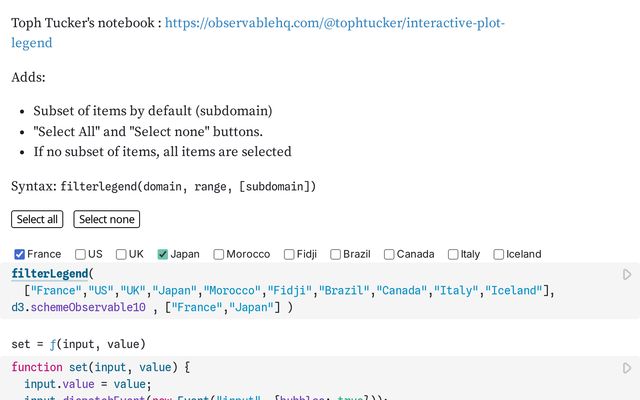Select the Fidji checkbox
This screenshot has height=400, width=640.
(x=289, y=254)
